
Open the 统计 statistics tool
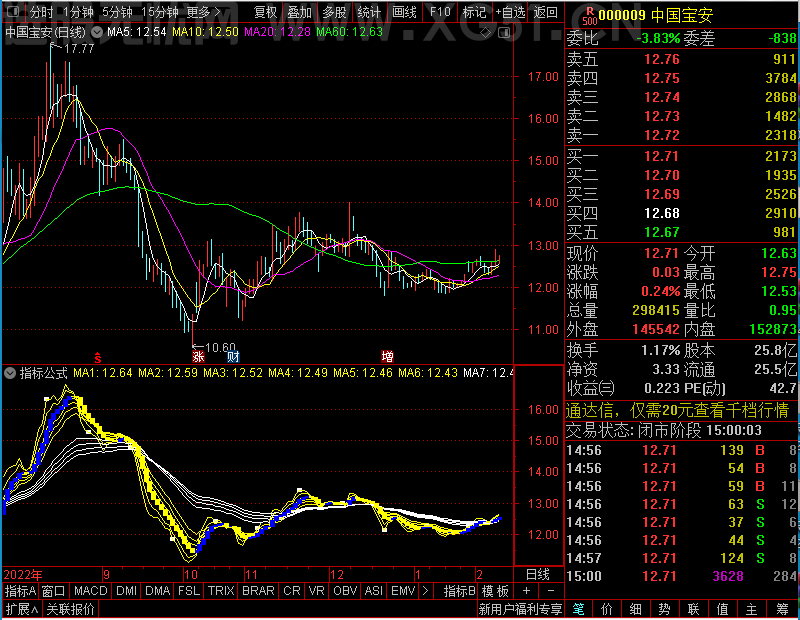[x=369, y=12]
